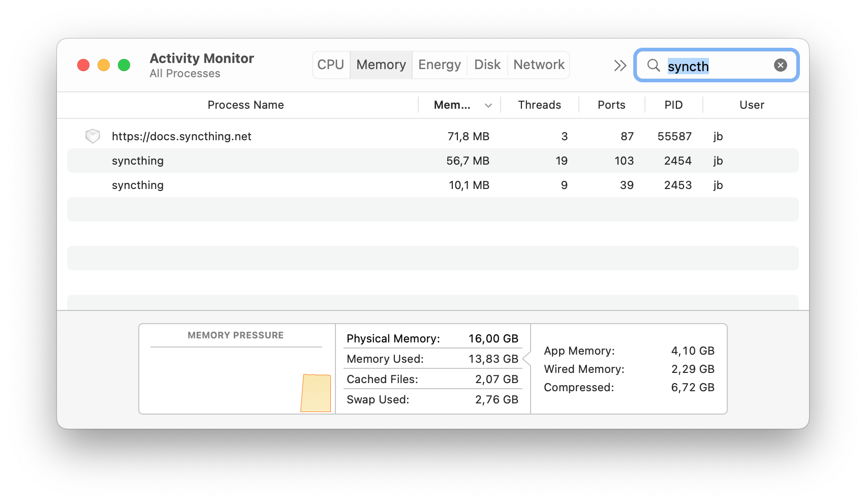Viewport: 866px width, 504px height.
Task: Clear the search field text
Action: coord(781,65)
